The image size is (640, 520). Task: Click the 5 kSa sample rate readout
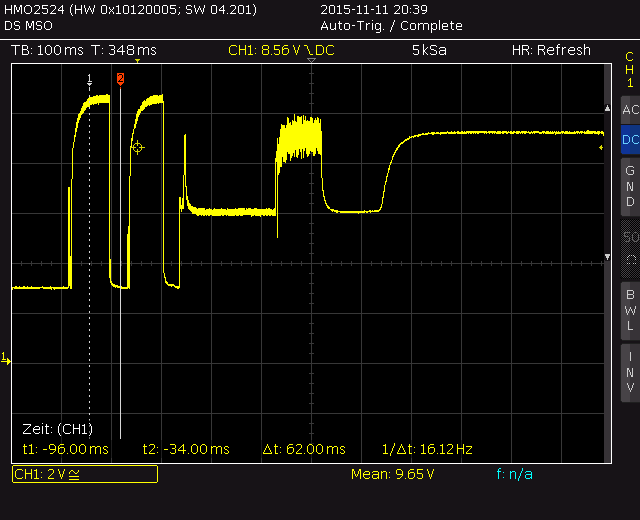pos(429,50)
